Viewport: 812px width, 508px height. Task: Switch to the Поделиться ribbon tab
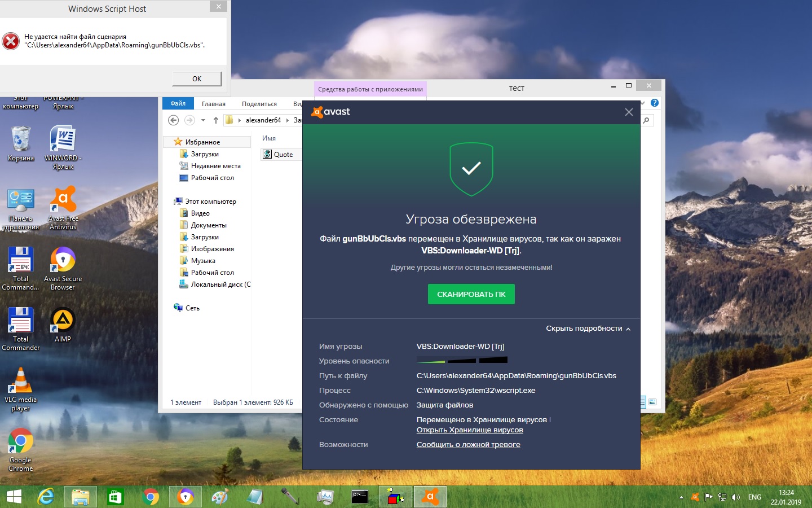(259, 104)
